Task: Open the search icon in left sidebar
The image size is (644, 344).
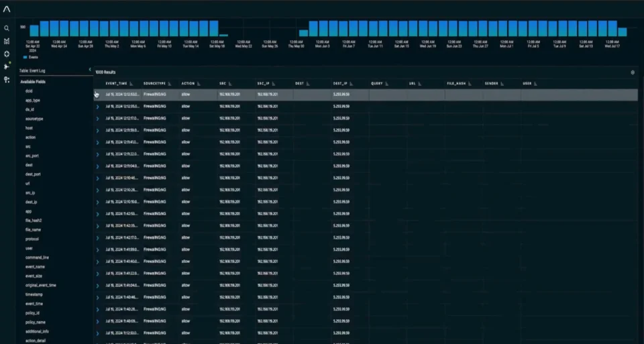Action: click(x=7, y=28)
